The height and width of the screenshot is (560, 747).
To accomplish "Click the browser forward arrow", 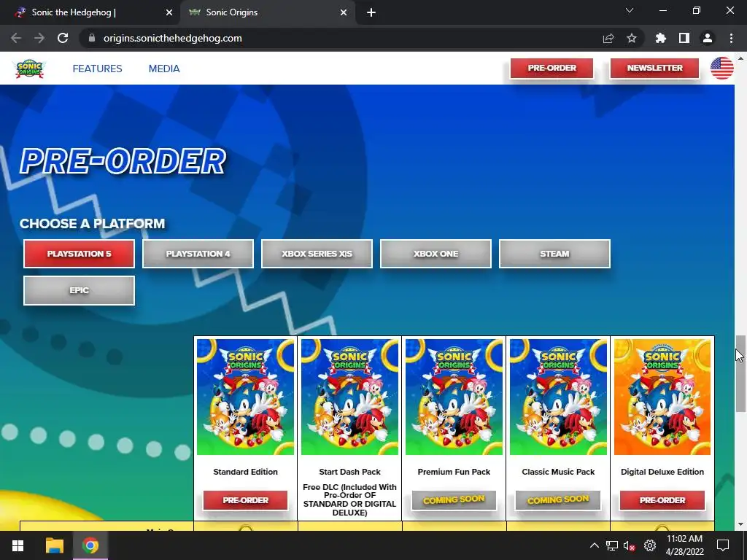I will tap(39, 38).
